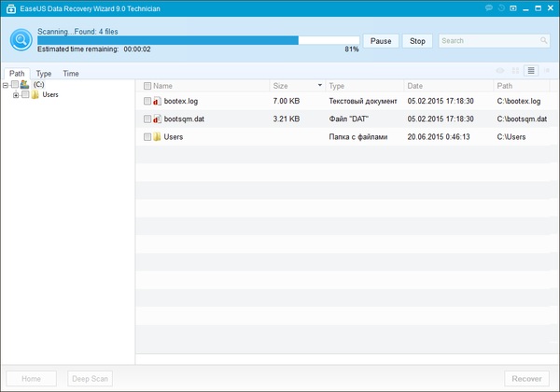Image resolution: width=560 pixels, height=392 pixels.
Task: Click the Users folder icon in file list
Action: tap(157, 137)
